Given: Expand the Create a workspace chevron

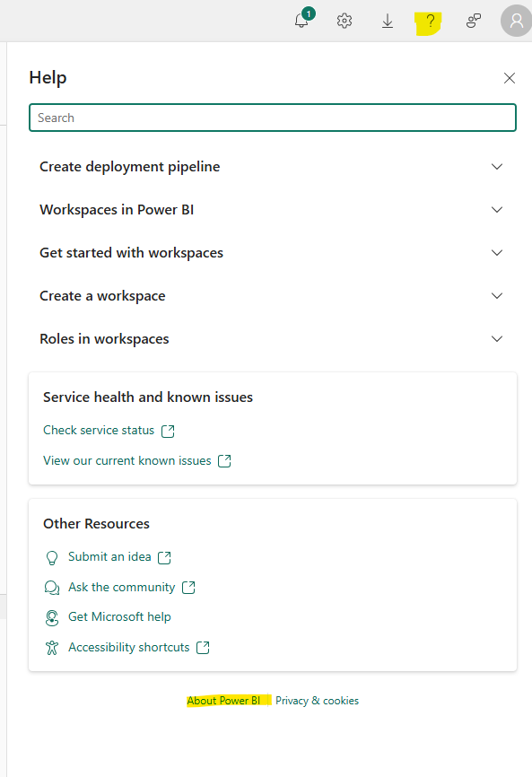Looking at the screenshot, I should [x=497, y=296].
